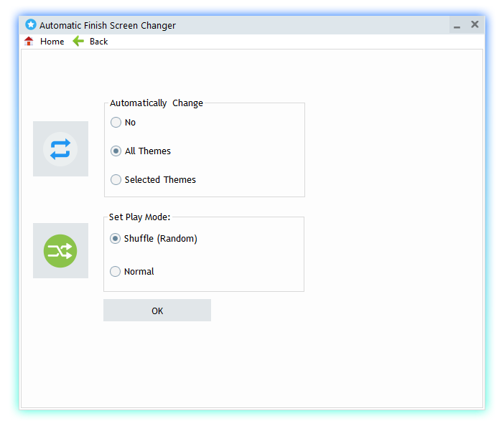The height and width of the screenshot is (426, 504).
Task: Select "Shuffle (Random)" play mode
Action: 115,239
